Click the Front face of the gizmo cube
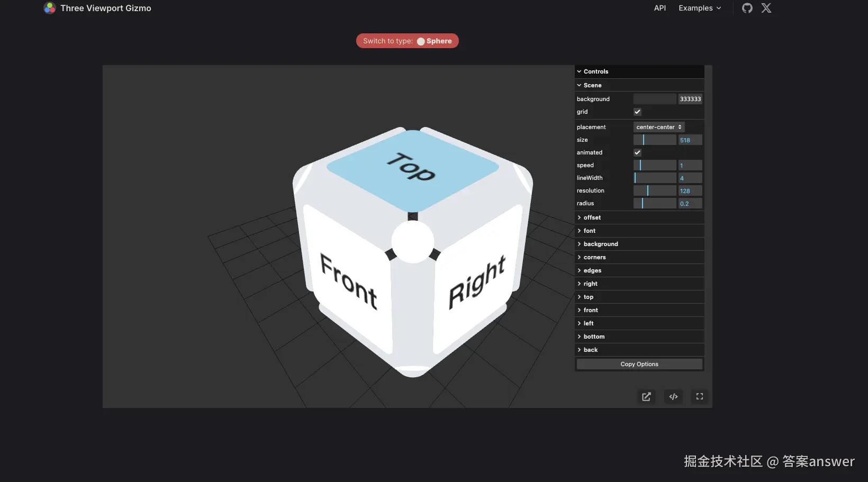Image resolution: width=868 pixels, height=482 pixels. [348, 280]
